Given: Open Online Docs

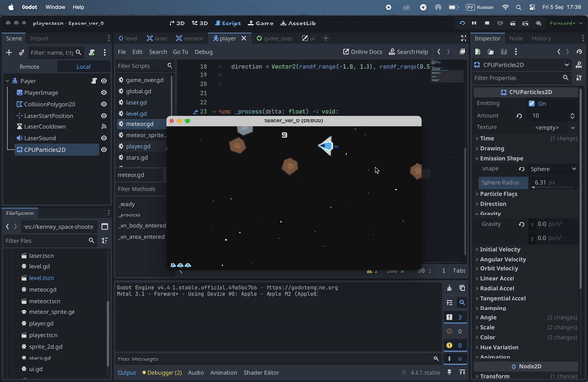Looking at the screenshot, I should [363, 52].
